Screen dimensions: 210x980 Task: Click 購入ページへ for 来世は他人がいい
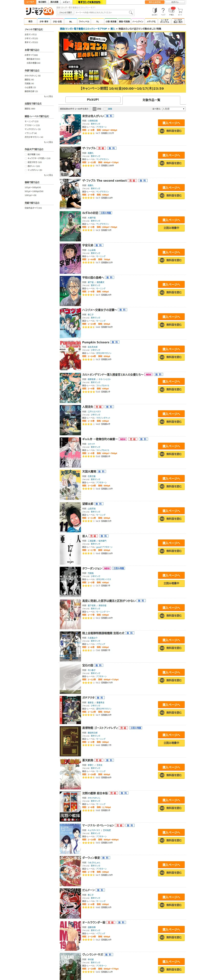171,123
